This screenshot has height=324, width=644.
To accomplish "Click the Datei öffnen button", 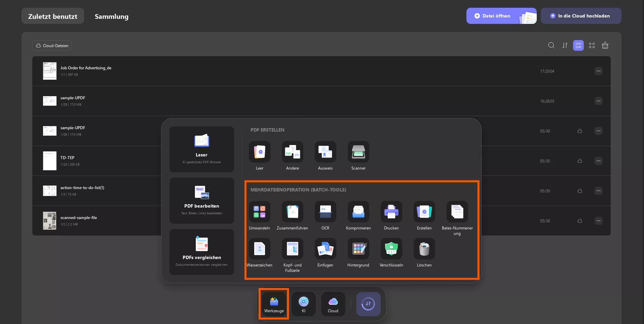I will [501, 16].
